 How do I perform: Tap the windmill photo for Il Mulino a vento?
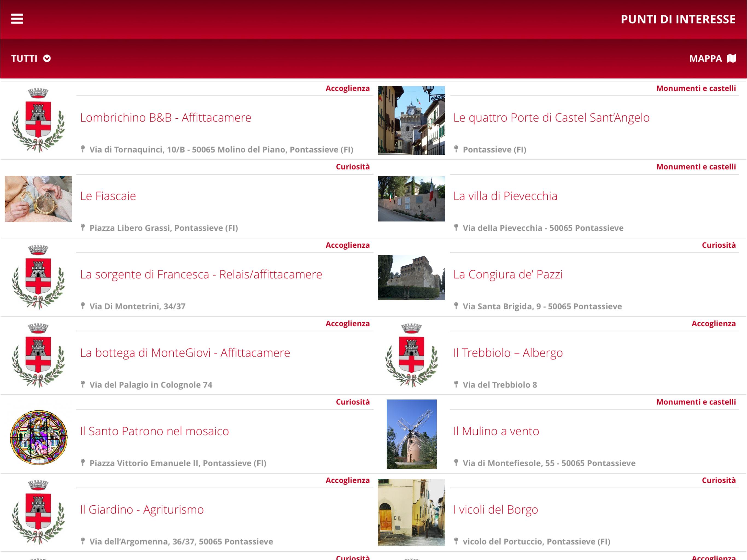411,434
